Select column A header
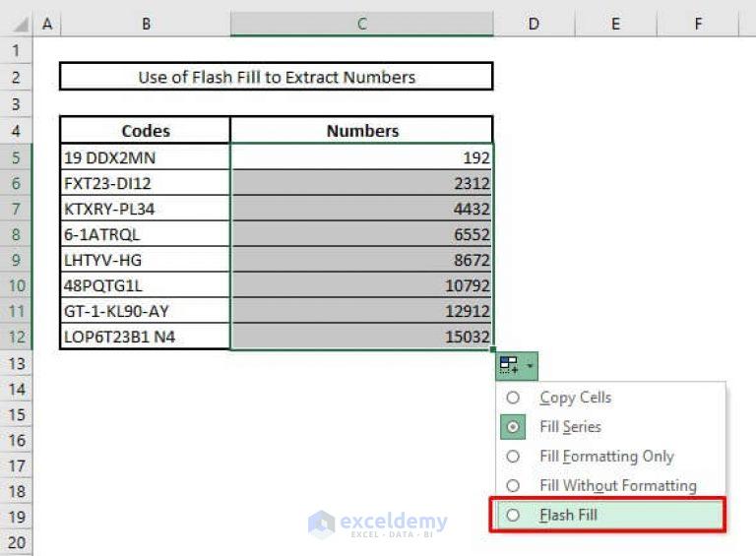The height and width of the screenshot is (556, 756). click(47, 24)
